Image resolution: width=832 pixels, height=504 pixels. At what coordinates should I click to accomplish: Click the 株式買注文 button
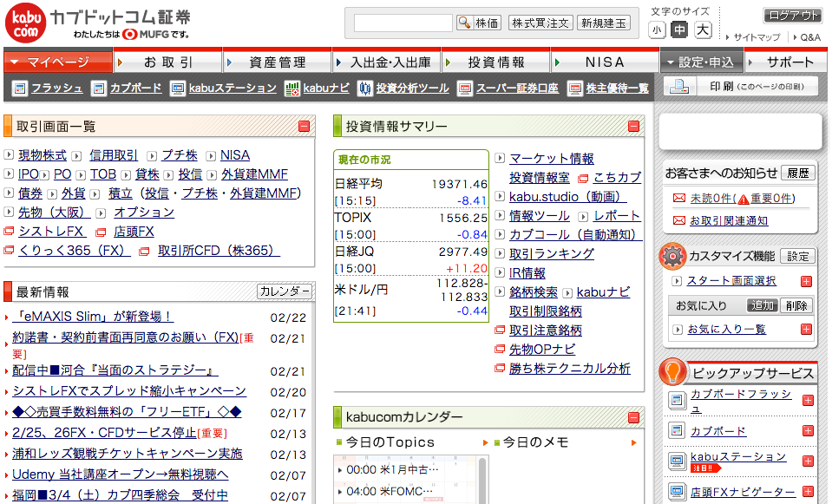[x=540, y=23]
